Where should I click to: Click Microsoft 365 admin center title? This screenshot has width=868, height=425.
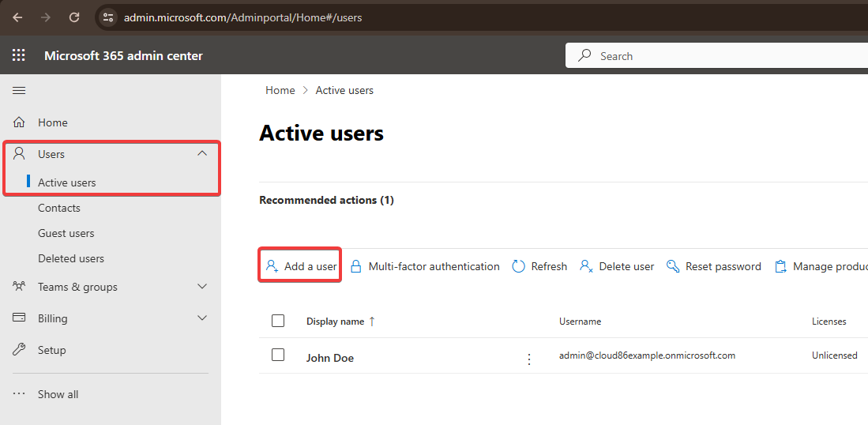(x=123, y=55)
